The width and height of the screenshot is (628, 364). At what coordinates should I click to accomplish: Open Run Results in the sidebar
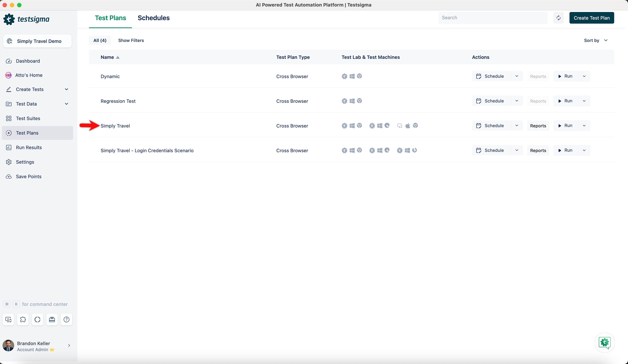pyautogui.click(x=29, y=147)
